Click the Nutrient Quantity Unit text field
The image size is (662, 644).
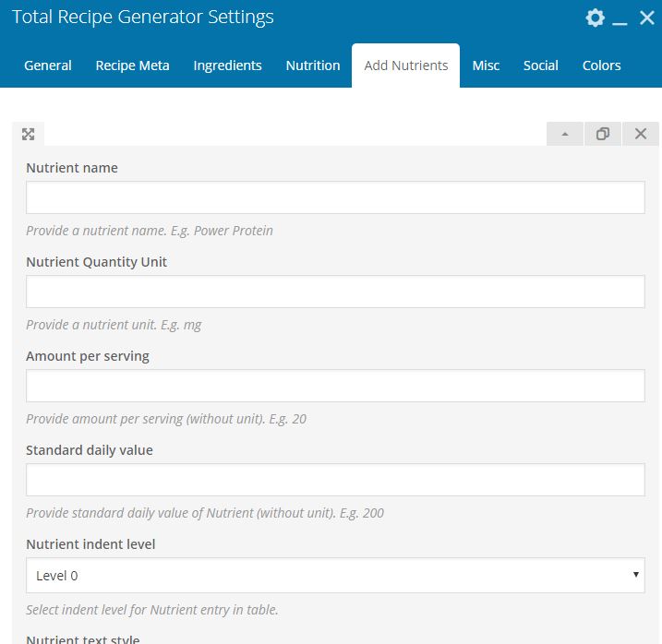click(x=335, y=292)
